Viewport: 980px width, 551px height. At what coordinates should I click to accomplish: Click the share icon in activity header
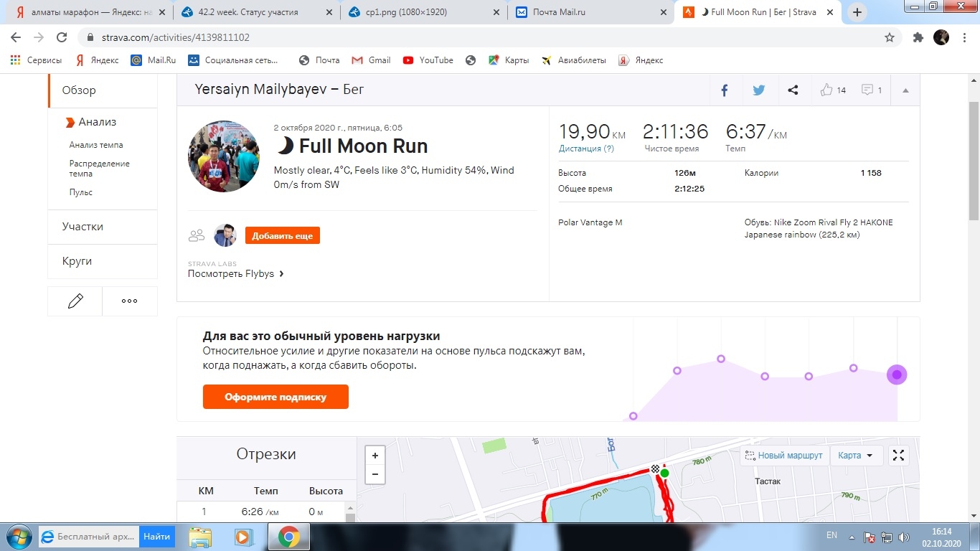(x=793, y=90)
